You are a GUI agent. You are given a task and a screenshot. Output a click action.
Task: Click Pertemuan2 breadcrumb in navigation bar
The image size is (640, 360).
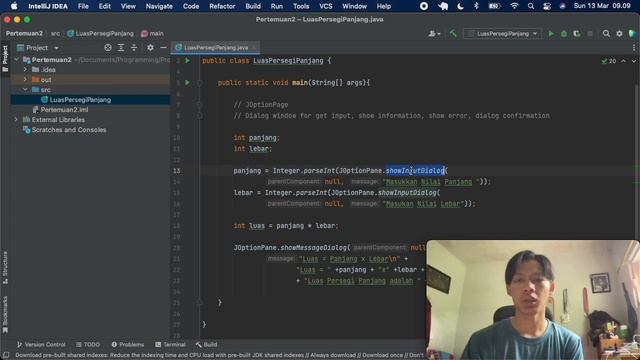(x=24, y=33)
